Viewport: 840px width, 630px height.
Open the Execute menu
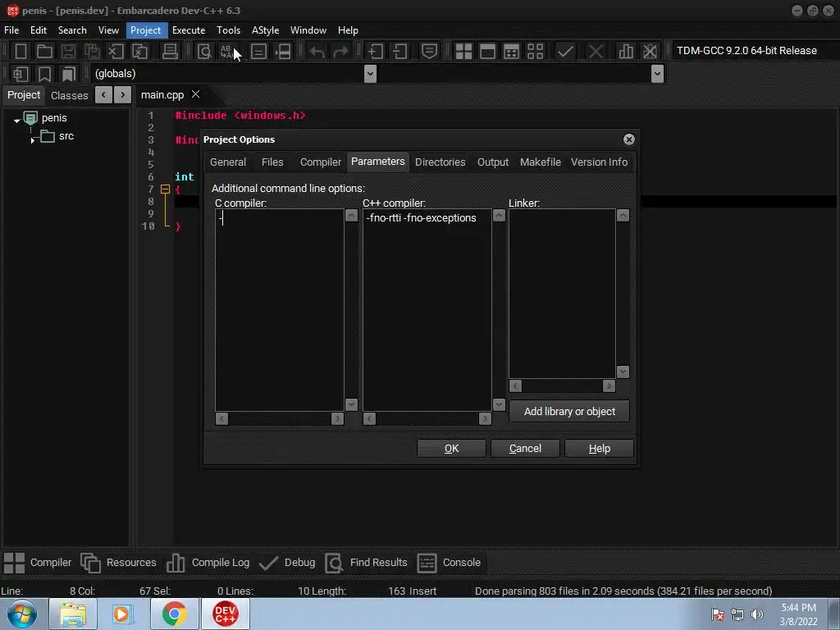click(189, 30)
